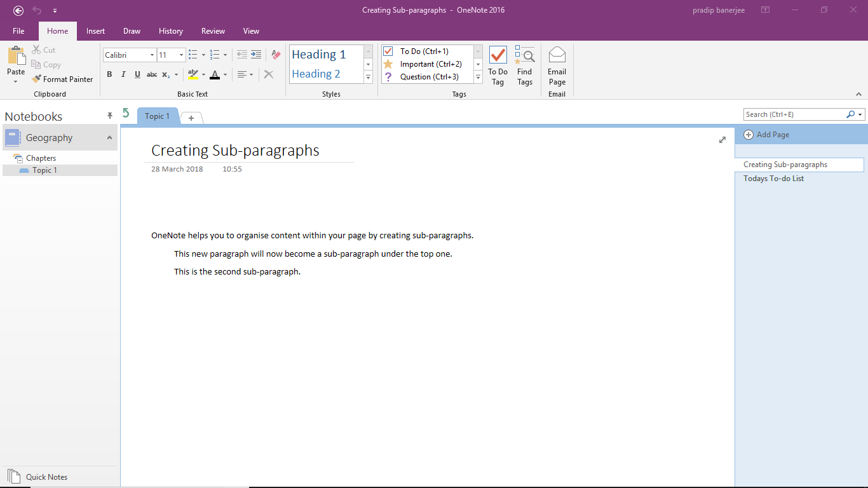
Task: Apply the Question (Ctrl+3) tag
Action: [x=388, y=77]
